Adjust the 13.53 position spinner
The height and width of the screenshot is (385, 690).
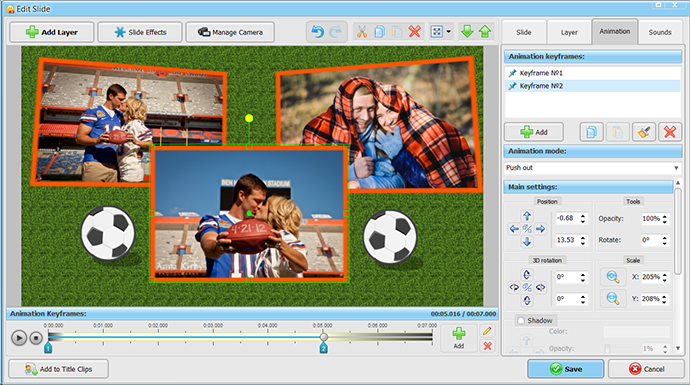pyautogui.click(x=583, y=240)
